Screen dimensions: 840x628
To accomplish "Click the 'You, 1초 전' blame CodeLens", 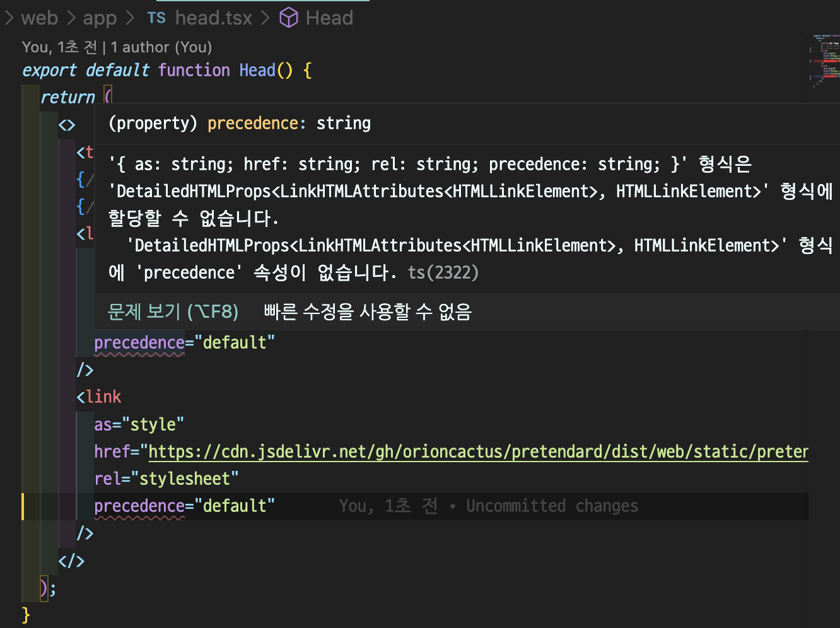I will [x=59, y=47].
